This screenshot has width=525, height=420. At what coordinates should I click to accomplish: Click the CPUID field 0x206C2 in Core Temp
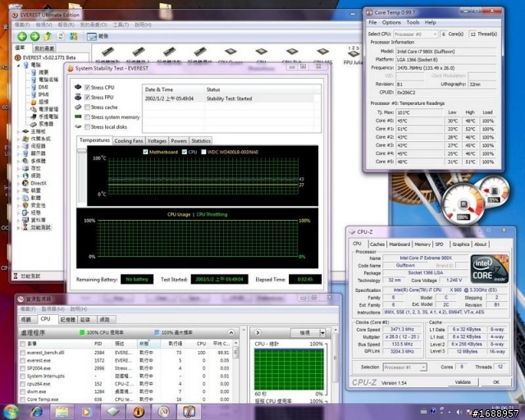click(x=445, y=93)
